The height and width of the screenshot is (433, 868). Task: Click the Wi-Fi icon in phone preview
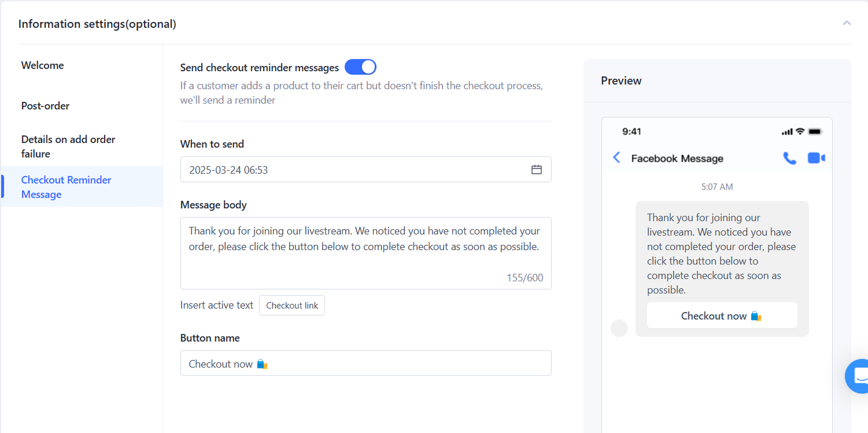click(800, 131)
